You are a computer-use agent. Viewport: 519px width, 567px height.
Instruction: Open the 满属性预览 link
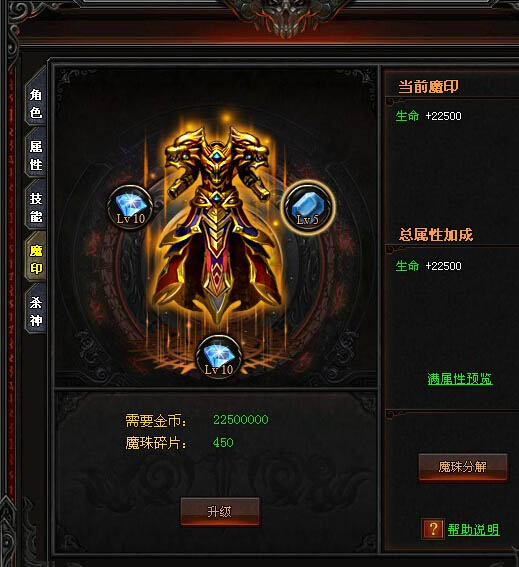pos(460,379)
